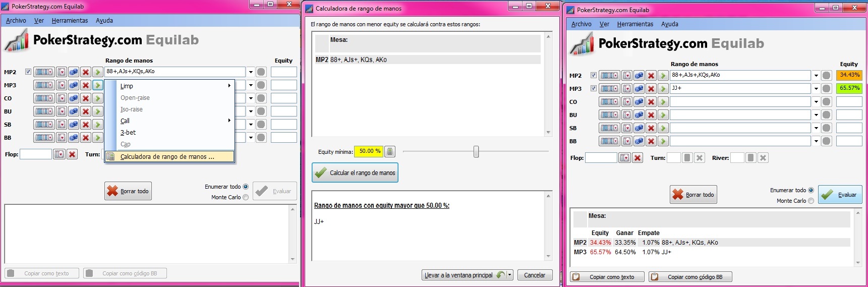Open the Archivo menu in left window
The height and width of the screenshot is (287, 868).
tap(16, 21)
